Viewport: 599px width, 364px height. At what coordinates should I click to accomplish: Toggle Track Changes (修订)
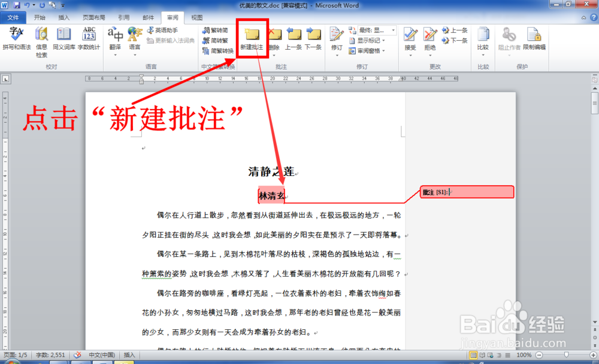(337, 37)
